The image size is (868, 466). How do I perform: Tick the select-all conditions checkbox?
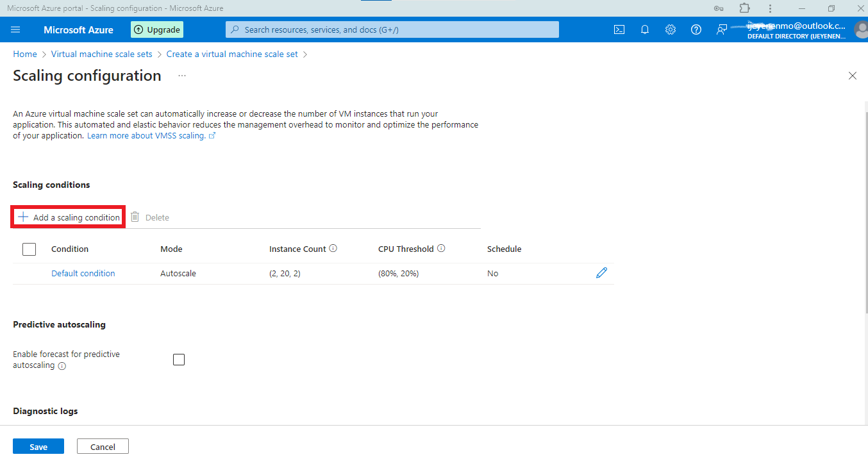point(29,249)
